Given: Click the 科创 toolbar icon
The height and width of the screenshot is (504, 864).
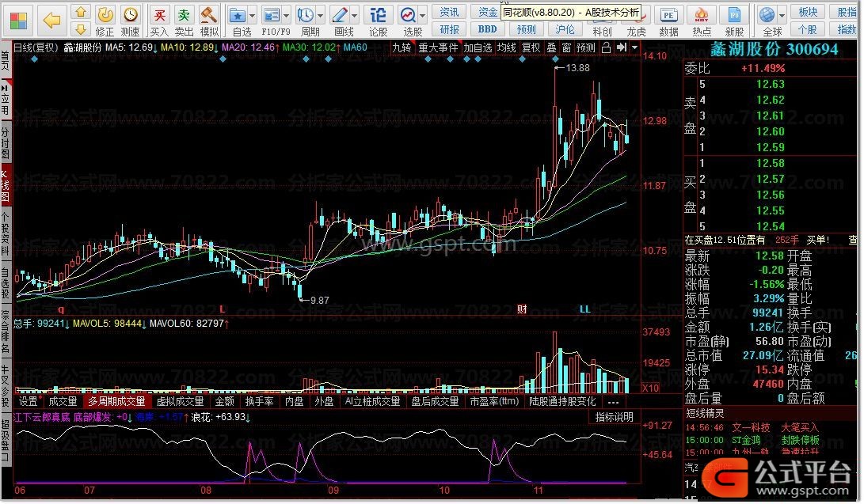Looking at the screenshot, I should point(602,32).
